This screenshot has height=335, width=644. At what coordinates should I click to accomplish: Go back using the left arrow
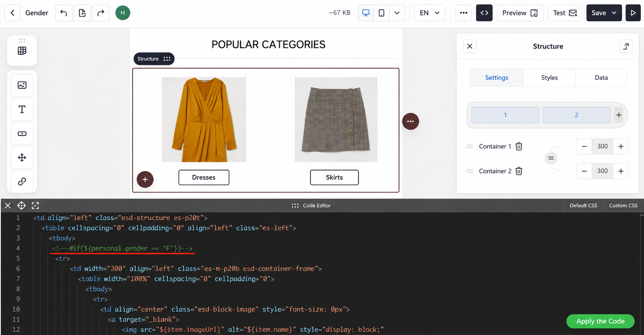[x=12, y=13]
